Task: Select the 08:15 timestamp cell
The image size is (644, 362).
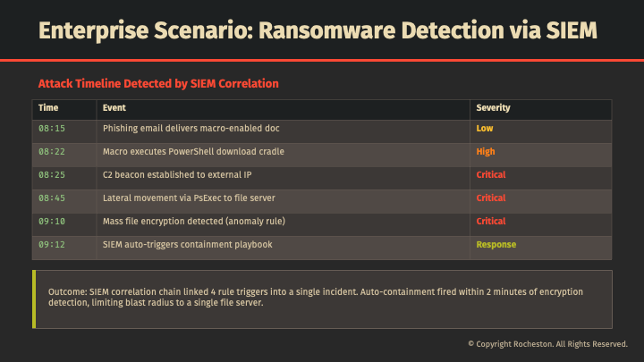Action: pyautogui.click(x=52, y=129)
